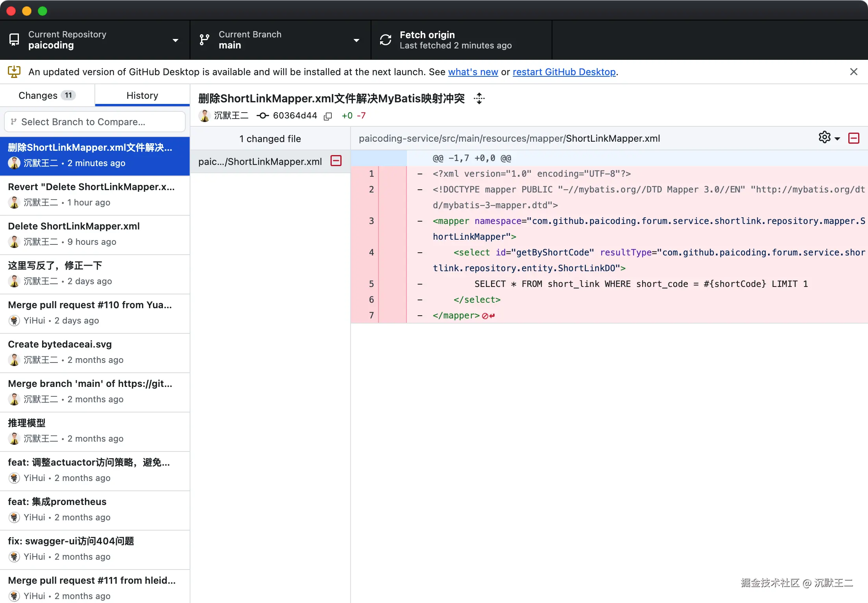Click the expand commit description arrows icon
868x603 pixels.
479,98
